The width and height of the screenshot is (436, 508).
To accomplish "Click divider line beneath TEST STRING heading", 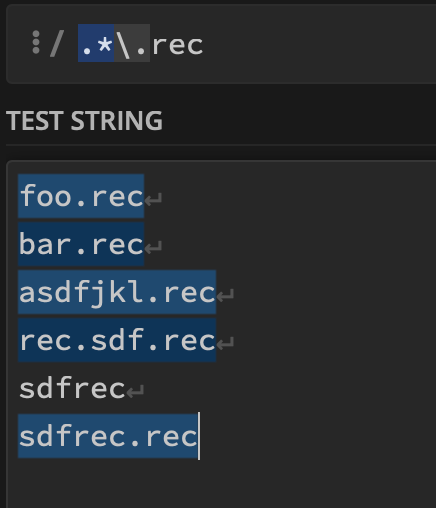I will (221, 145).
